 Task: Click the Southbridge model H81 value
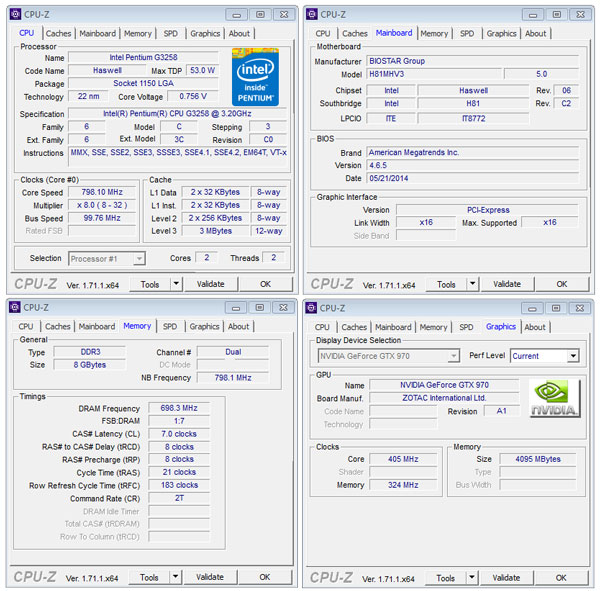click(x=473, y=103)
